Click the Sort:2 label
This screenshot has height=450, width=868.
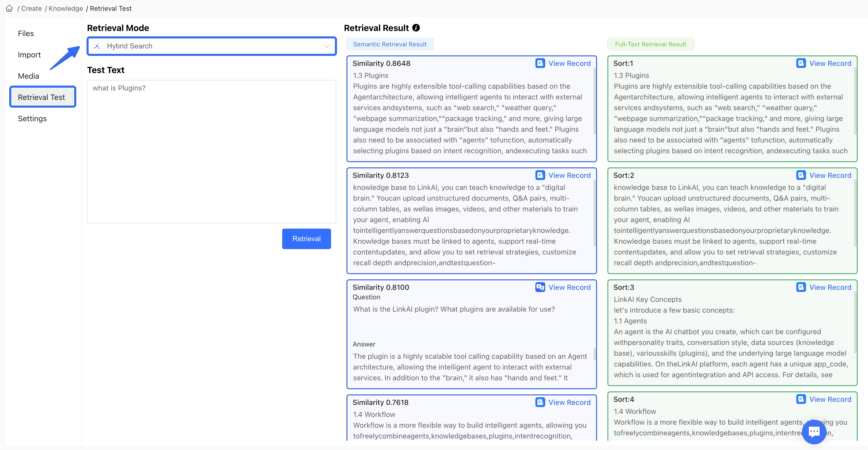(624, 175)
